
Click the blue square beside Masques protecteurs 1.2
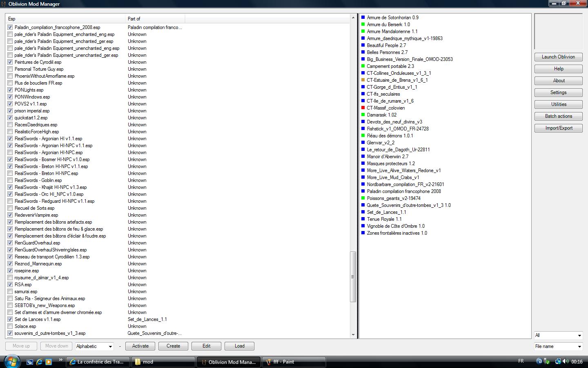click(363, 164)
